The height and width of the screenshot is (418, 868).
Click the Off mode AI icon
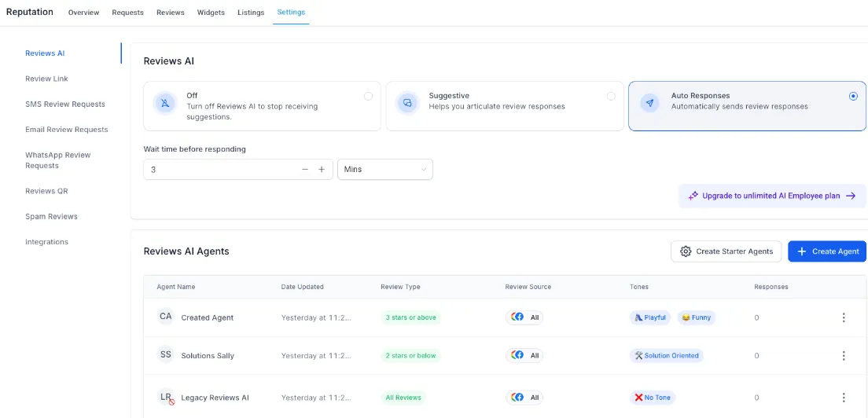(x=164, y=103)
